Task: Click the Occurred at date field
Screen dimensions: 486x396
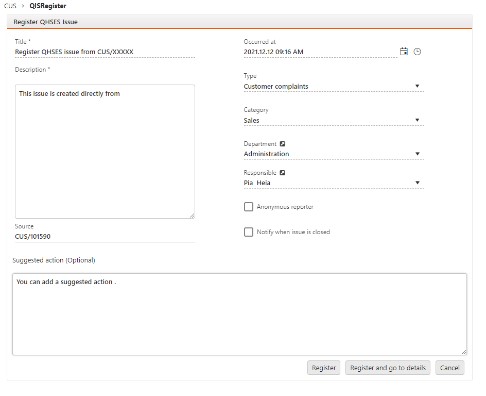Action: [x=320, y=52]
